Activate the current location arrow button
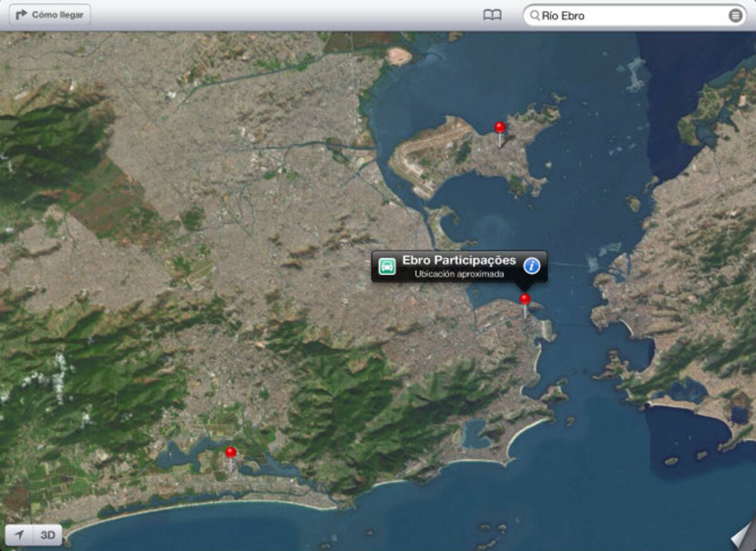Viewport: 756px width, 551px height. [x=20, y=535]
